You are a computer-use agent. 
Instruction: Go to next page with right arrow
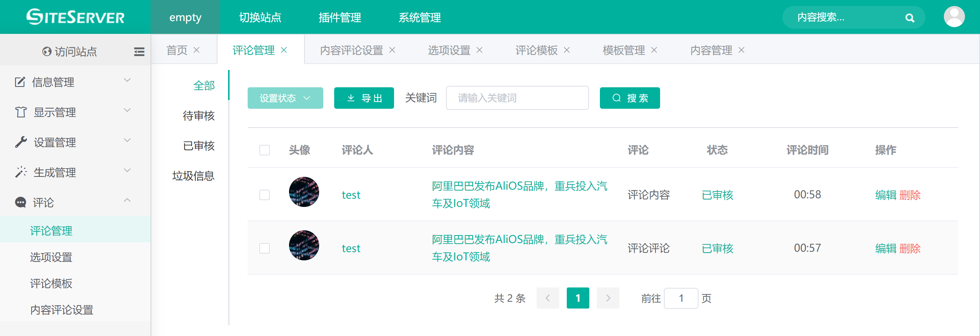click(607, 298)
